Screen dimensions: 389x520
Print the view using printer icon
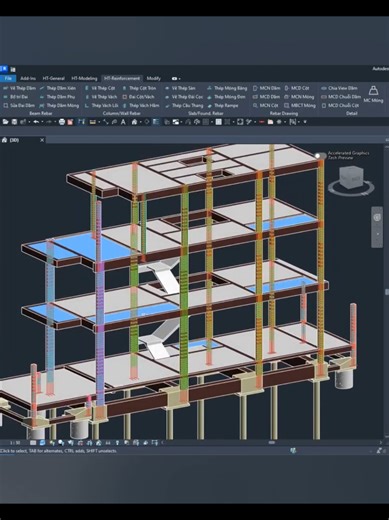(62, 122)
